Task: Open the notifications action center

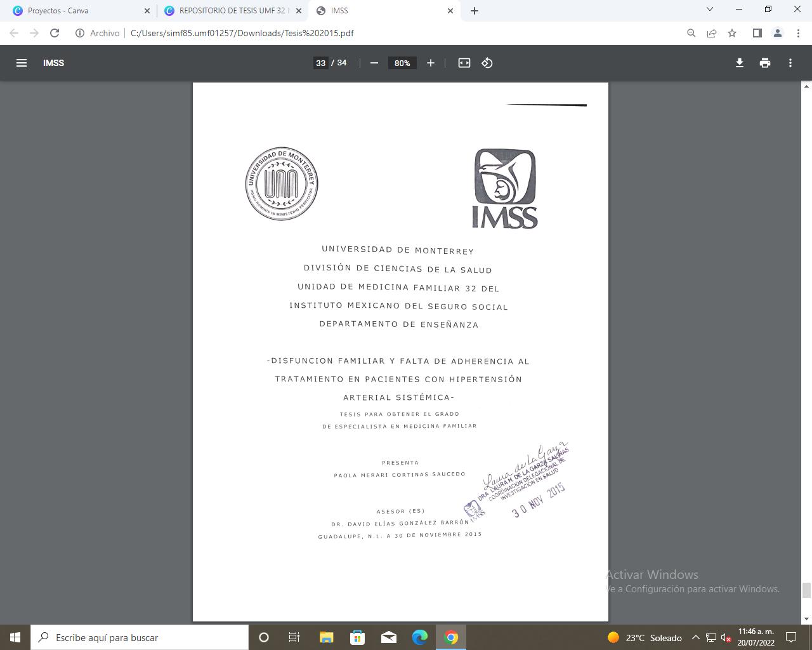Action: 791,637
